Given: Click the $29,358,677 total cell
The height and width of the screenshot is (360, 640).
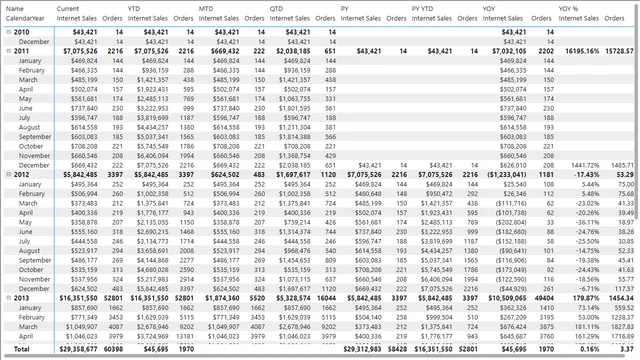Looking at the screenshot, I should 78,349.
